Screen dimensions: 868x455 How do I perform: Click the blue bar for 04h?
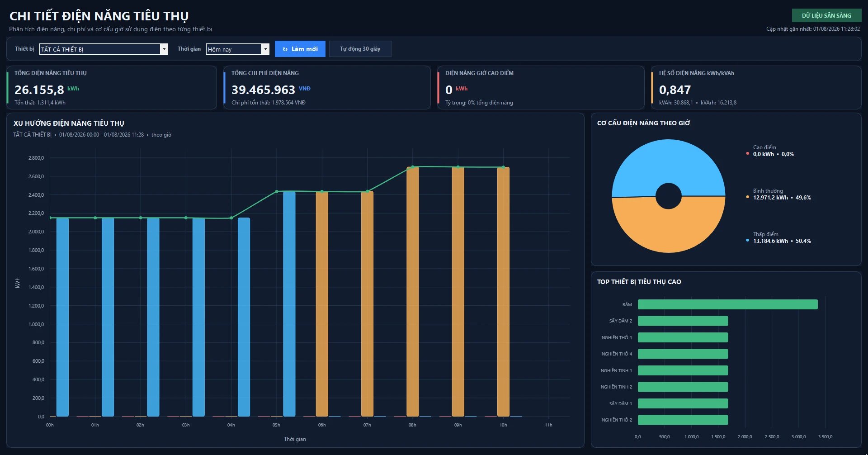[244, 317]
